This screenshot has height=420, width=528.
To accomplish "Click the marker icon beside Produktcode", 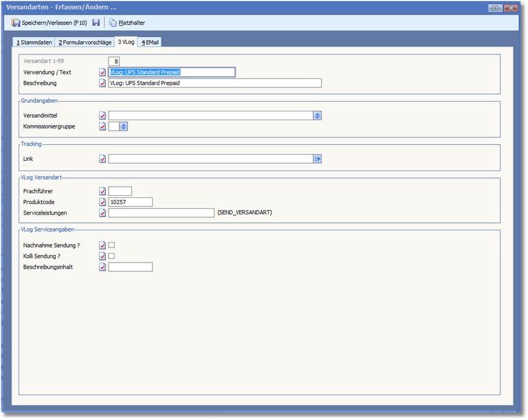I will click(x=102, y=202).
